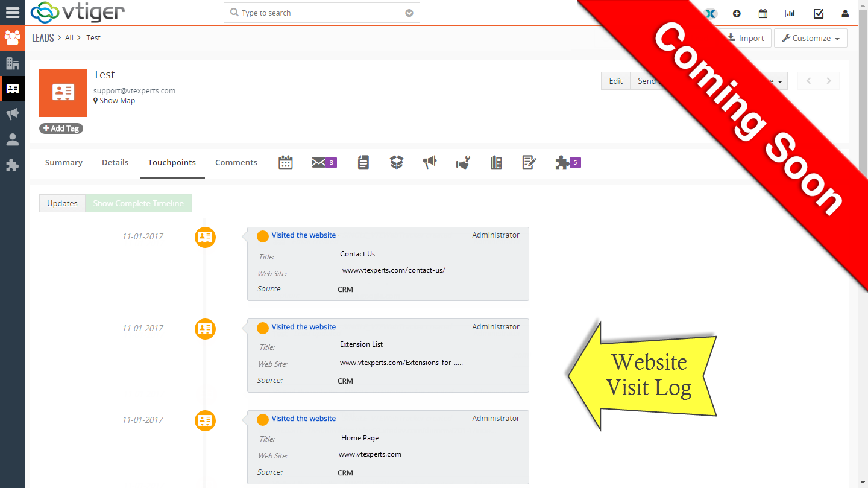Click the quick create plus icon
The image size is (868, 488).
pyautogui.click(x=737, y=13)
